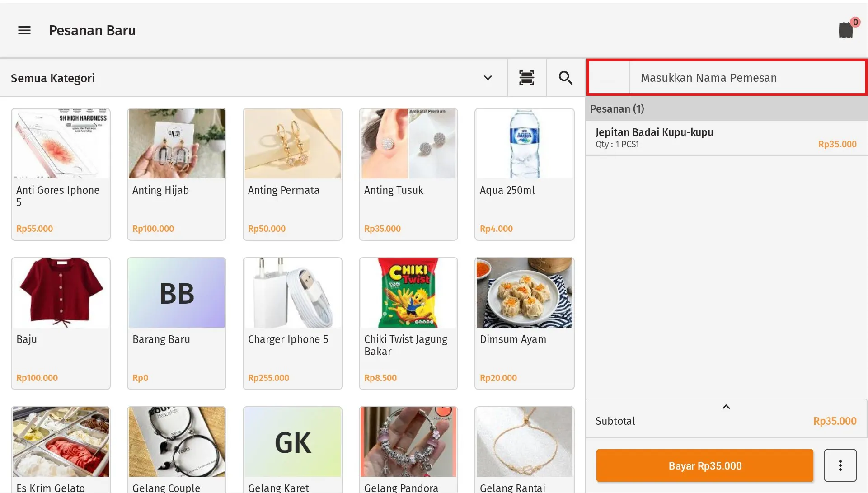The width and height of the screenshot is (868, 493).
Task: Click the Masukkan Nama Pemesan field
Action: [x=747, y=78]
